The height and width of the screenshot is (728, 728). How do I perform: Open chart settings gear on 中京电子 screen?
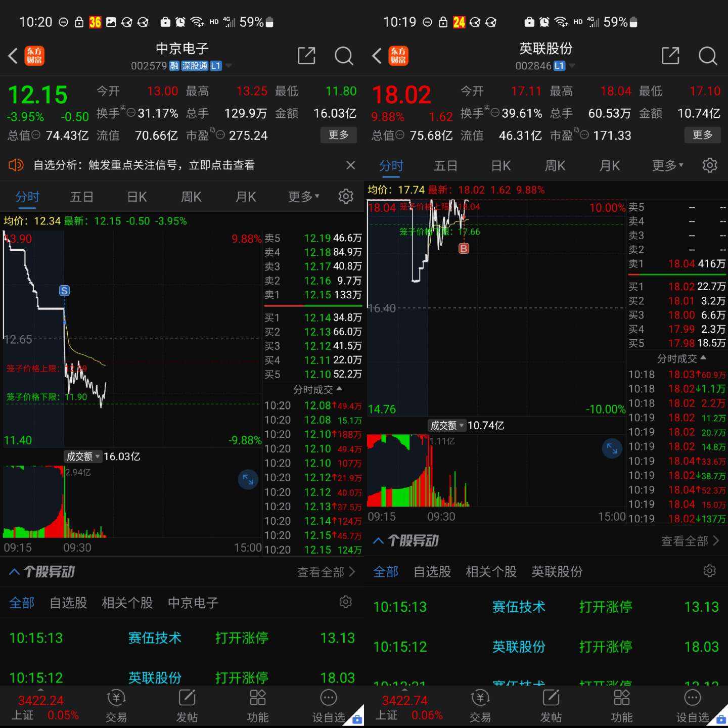tap(346, 196)
